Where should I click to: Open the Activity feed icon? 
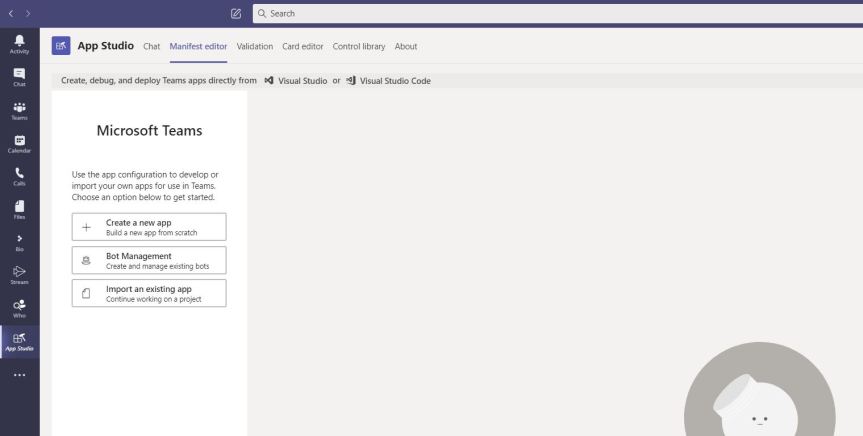(x=19, y=43)
